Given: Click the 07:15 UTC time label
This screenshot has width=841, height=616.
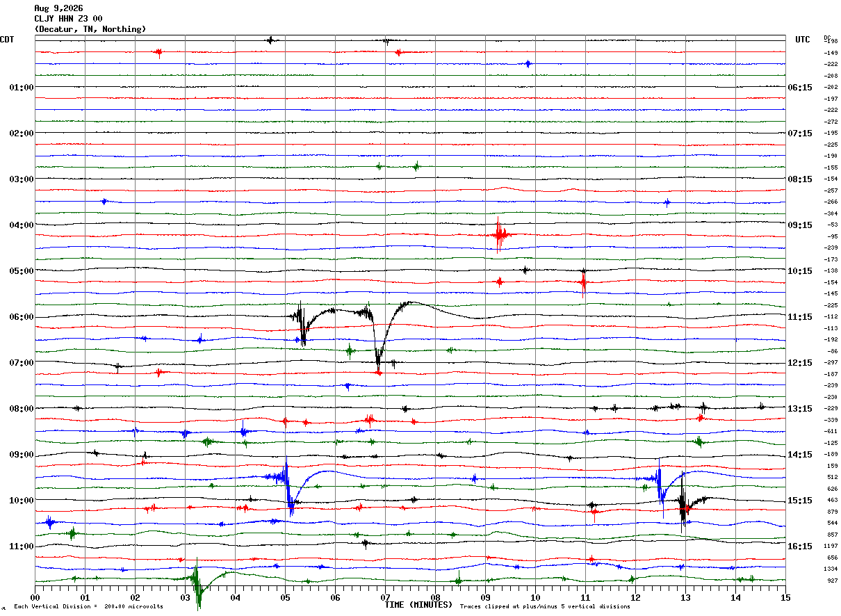Looking at the screenshot, I should click(x=800, y=133).
